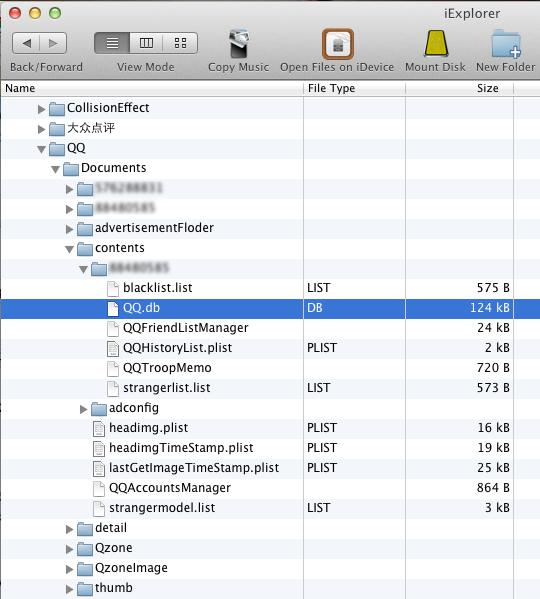
Task: Click the QzoneImage folder icon
Action: 85,568
